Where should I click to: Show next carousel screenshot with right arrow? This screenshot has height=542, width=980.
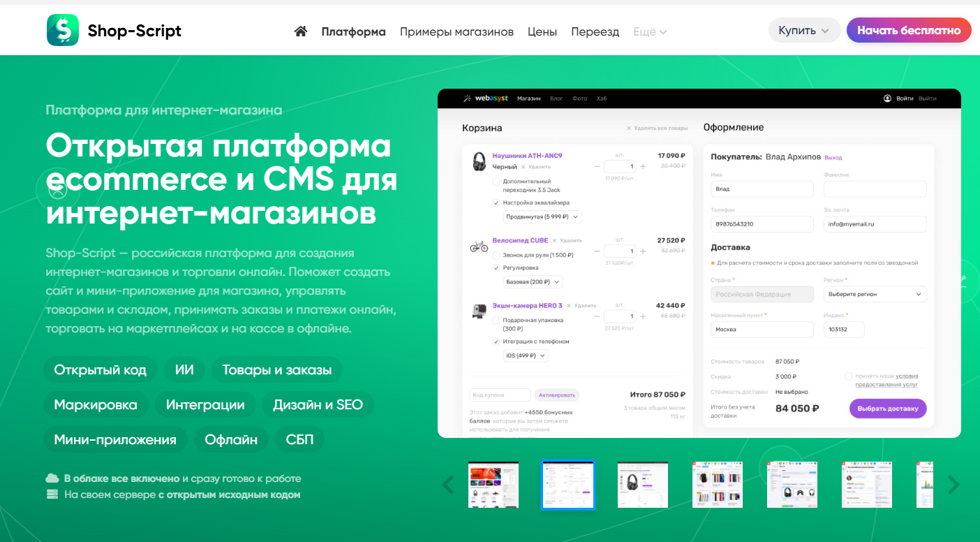coord(953,484)
